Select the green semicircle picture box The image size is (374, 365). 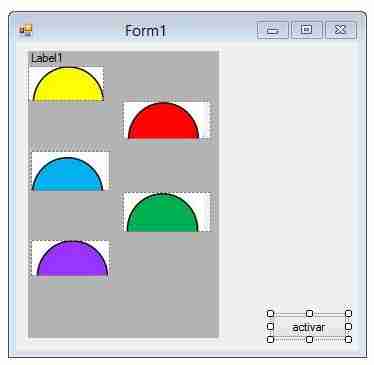tap(167, 212)
